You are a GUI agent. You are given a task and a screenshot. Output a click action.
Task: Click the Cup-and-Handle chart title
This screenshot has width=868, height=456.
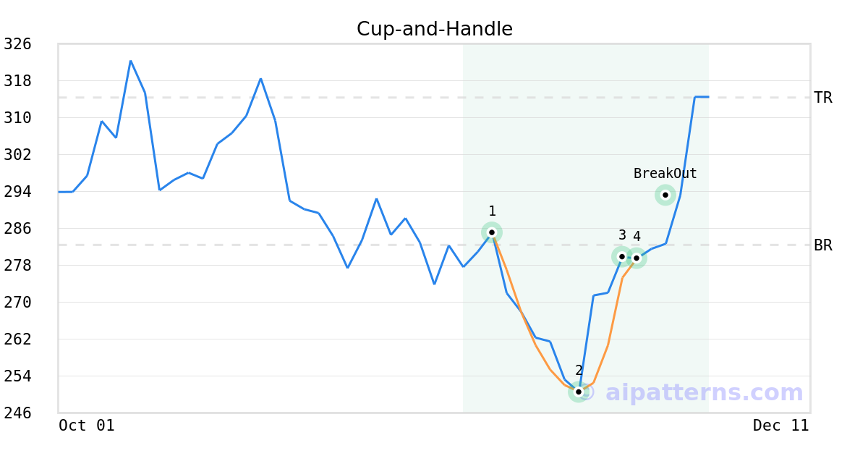[434, 29]
